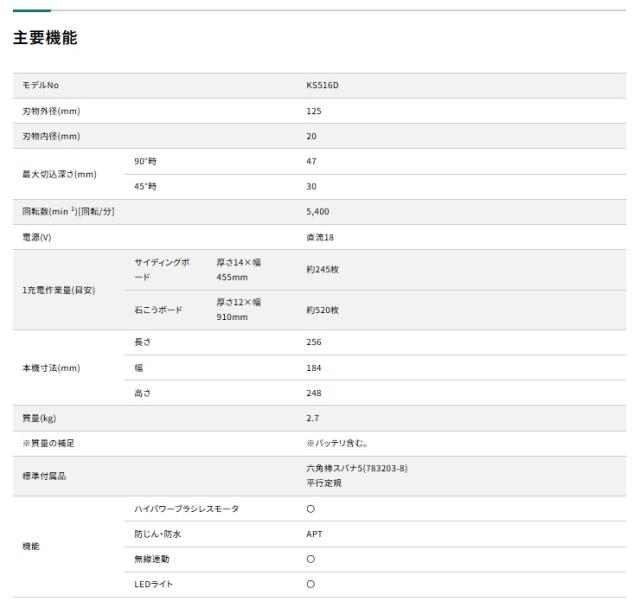Click the 刃物内径(mm) value 20

tap(311, 136)
